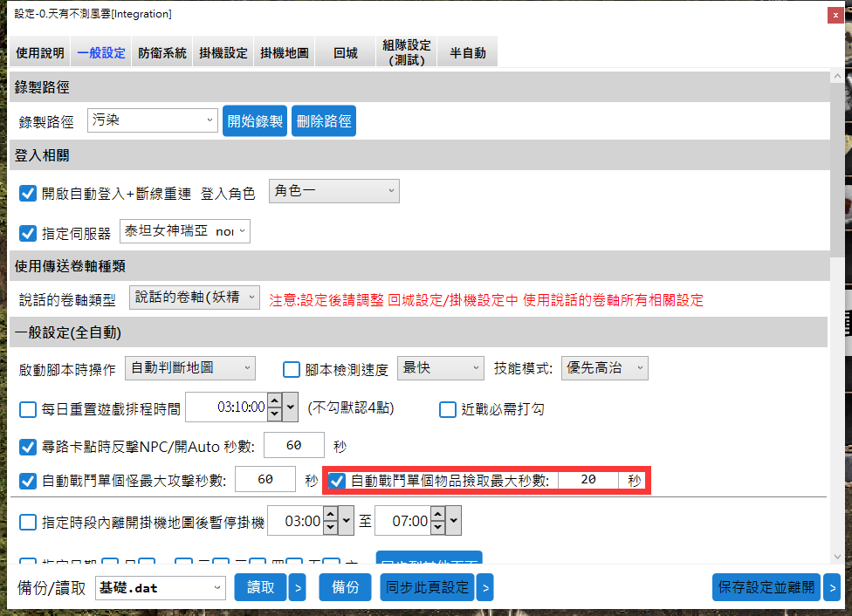Close the settings window
This screenshot has height=616, width=852.
[x=836, y=14]
